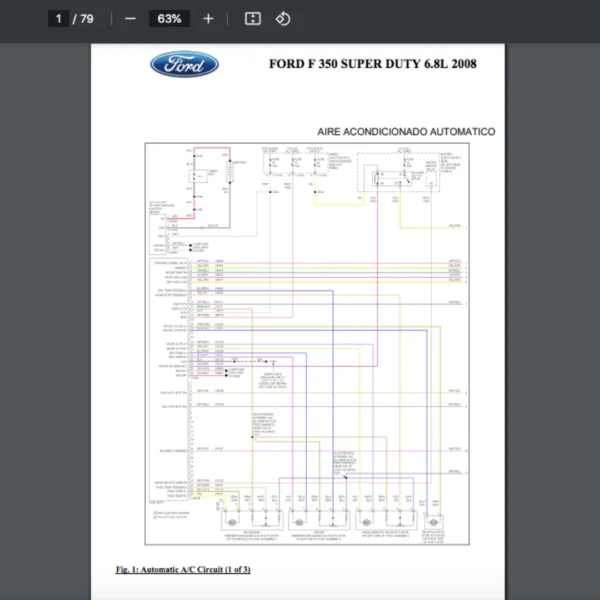This screenshot has width=600, height=600.
Task: Focus the current page number field
Action: pos(58,19)
